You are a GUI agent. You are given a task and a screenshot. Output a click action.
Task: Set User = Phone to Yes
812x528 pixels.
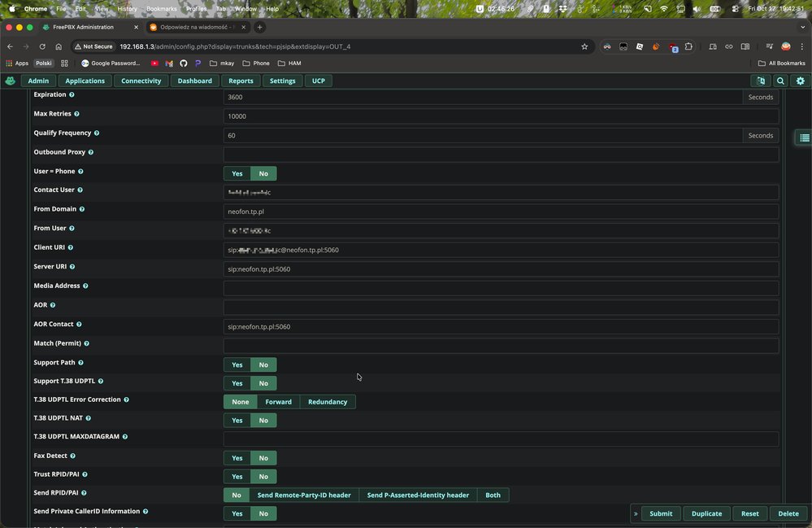(x=237, y=173)
